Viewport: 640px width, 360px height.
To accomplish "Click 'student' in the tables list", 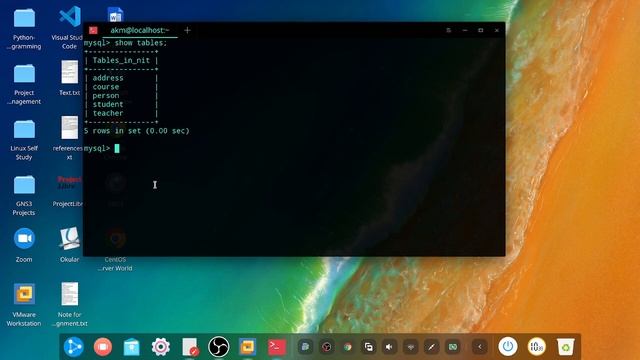I will click(108, 104).
